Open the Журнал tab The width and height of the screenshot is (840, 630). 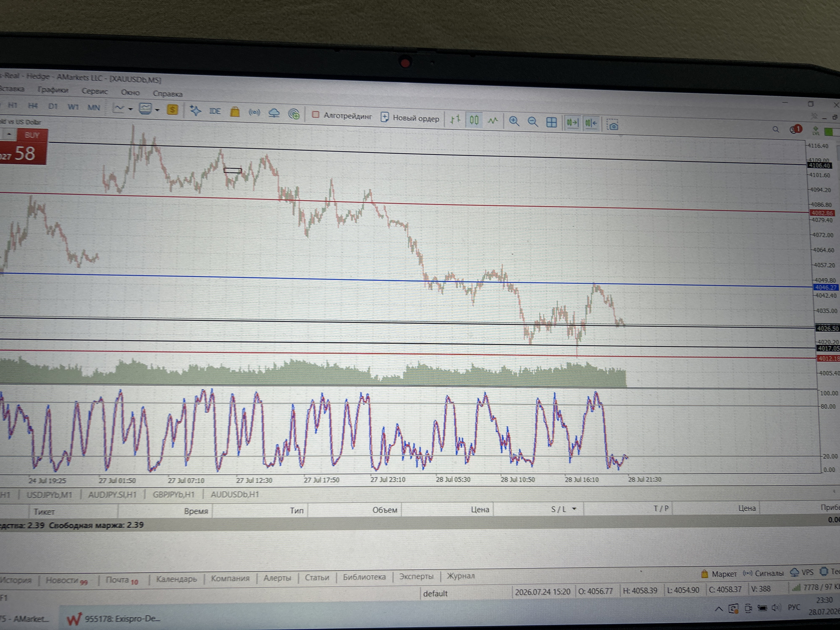point(461,576)
